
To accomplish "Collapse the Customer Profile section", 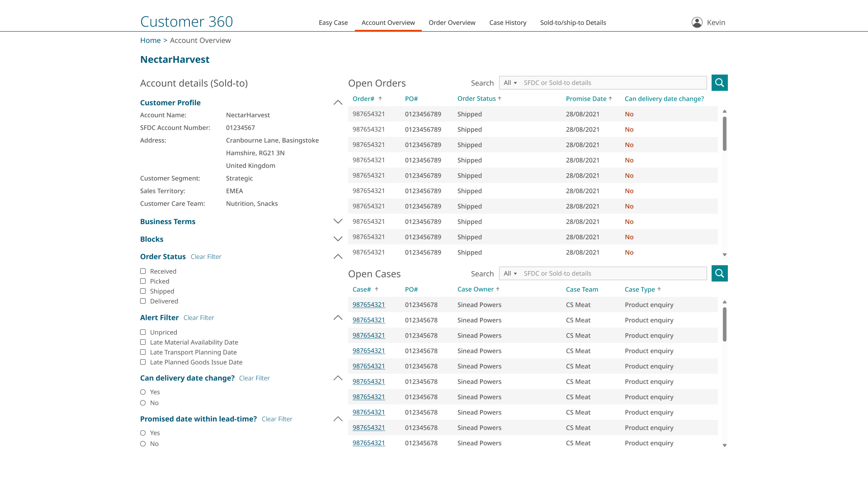I will [338, 103].
